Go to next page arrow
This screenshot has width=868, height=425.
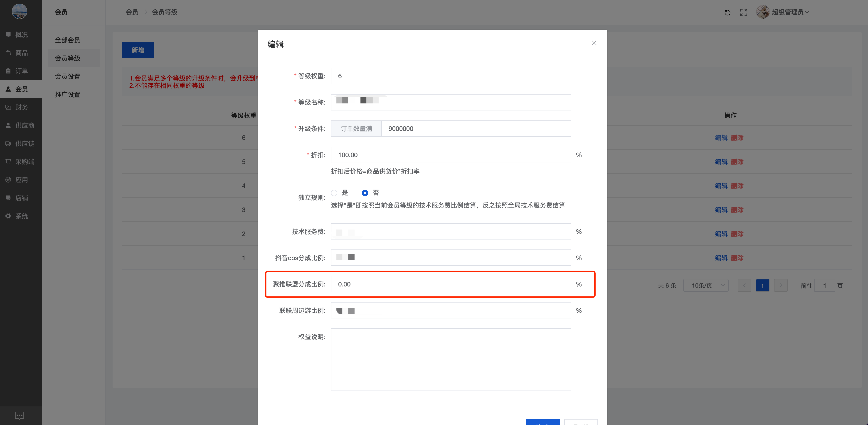coord(780,286)
